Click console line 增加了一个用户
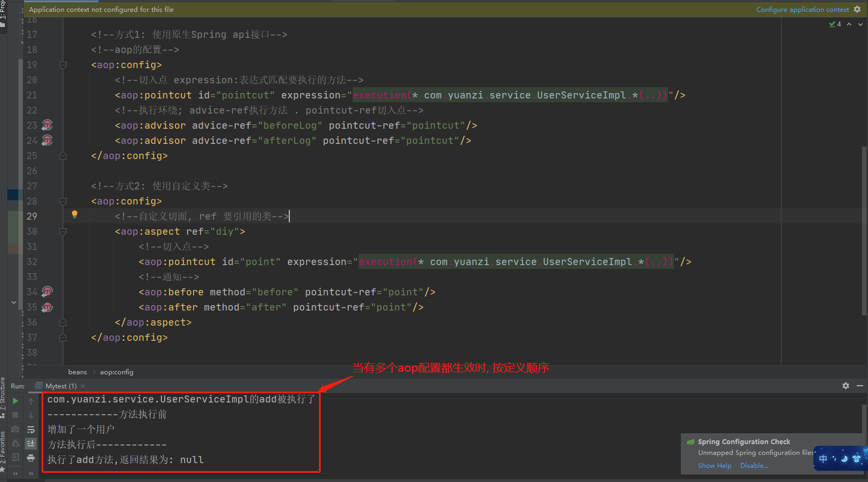 pos(81,430)
